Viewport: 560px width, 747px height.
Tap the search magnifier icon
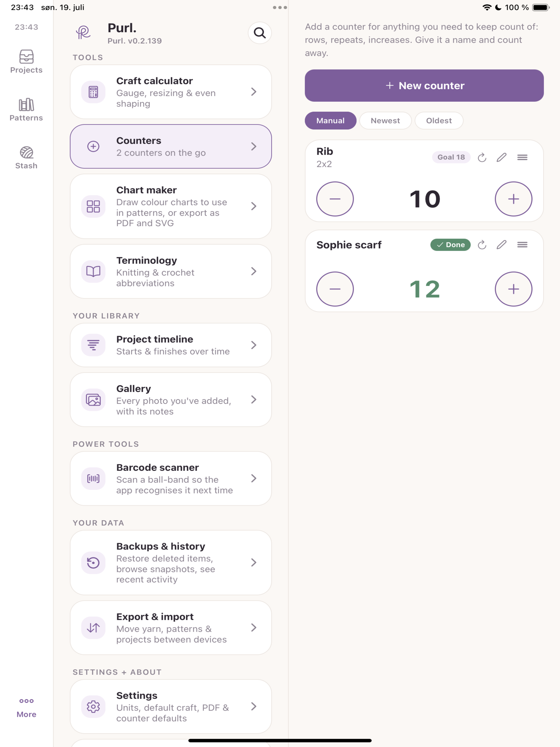click(x=260, y=33)
